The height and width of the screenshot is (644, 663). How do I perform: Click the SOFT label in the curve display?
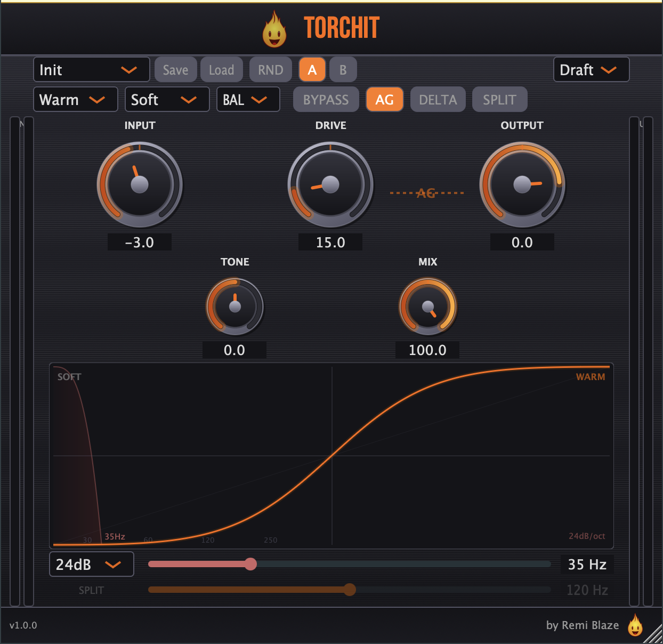(x=69, y=377)
